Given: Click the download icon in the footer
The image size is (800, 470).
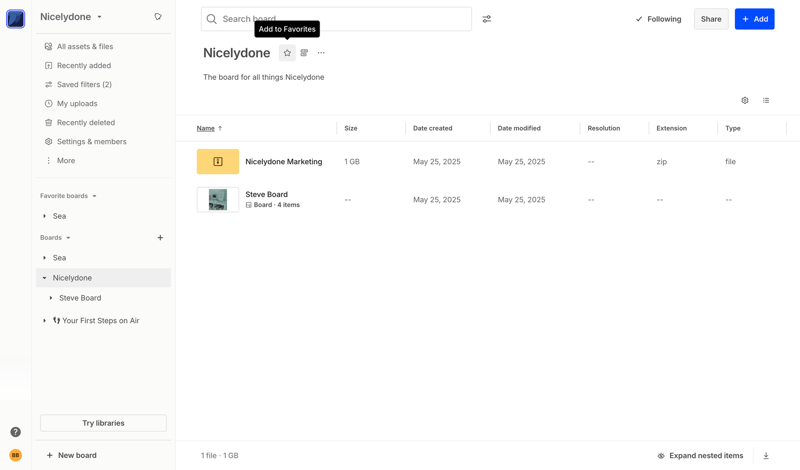Looking at the screenshot, I should pos(766,456).
